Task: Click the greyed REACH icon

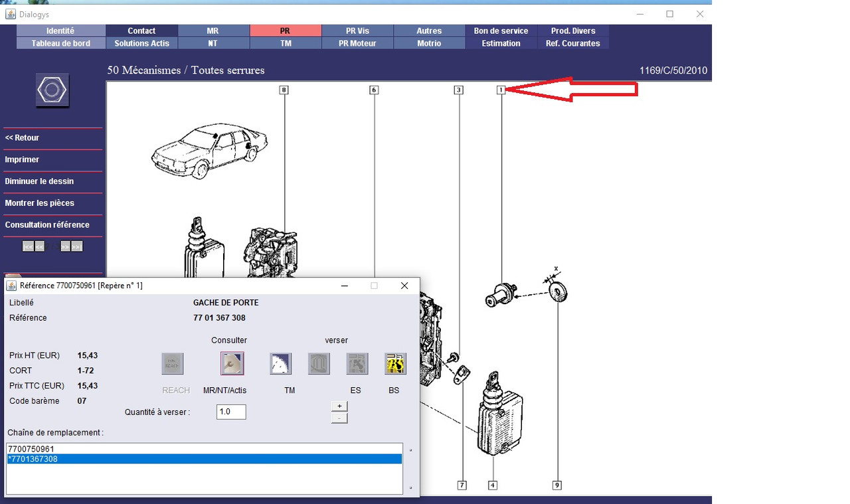Action: click(173, 363)
